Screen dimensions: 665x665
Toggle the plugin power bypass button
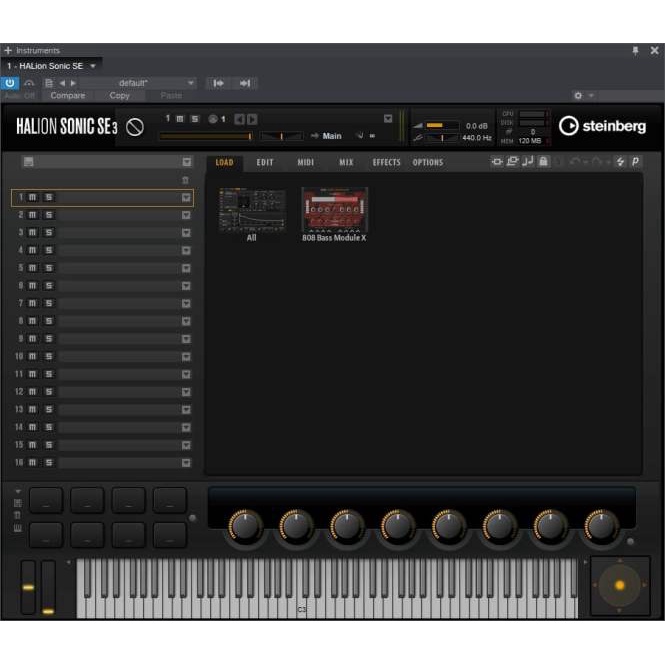pos(10,83)
